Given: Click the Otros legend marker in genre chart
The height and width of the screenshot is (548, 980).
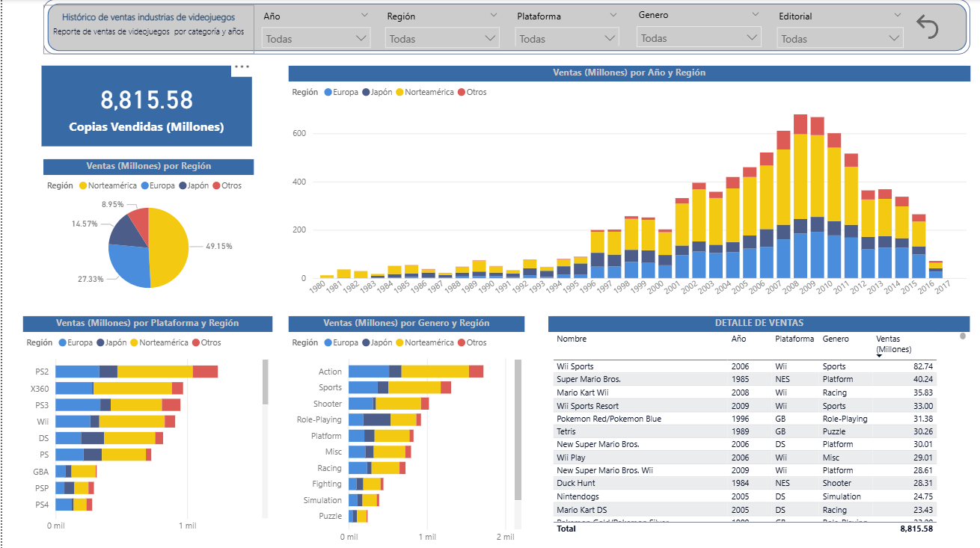Looking at the screenshot, I should click(461, 342).
